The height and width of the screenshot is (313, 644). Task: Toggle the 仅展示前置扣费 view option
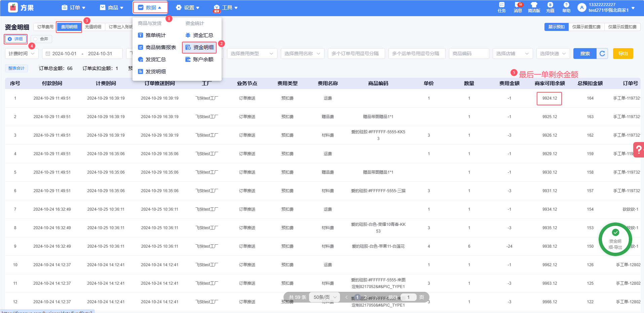click(x=586, y=27)
